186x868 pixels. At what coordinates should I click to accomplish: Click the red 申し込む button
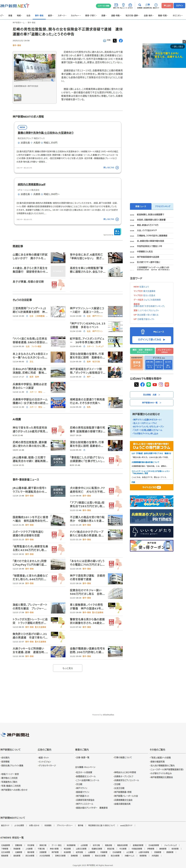(x=167, y=6)
